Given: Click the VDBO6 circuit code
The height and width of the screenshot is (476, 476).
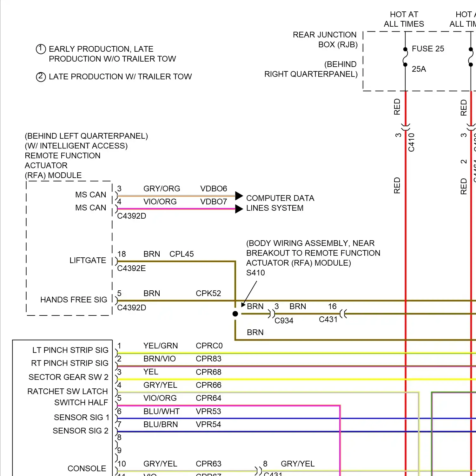Looking at the screenshot, I should (x=214, y=188).
